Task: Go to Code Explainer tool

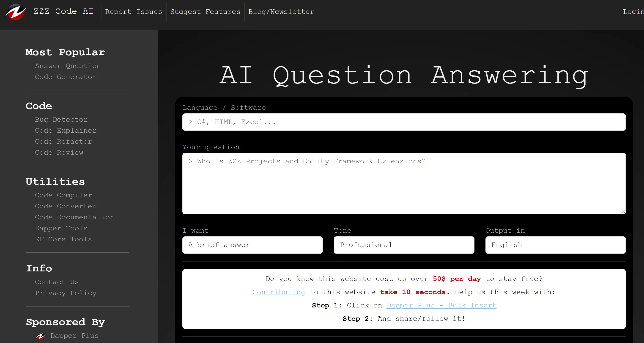Action: pos(66,131)
